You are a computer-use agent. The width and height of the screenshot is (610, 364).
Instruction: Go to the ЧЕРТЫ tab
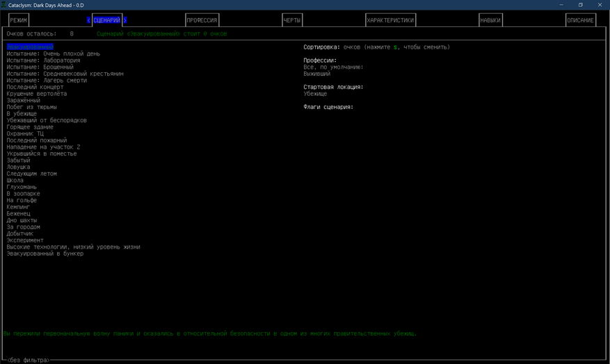point(292,20)
